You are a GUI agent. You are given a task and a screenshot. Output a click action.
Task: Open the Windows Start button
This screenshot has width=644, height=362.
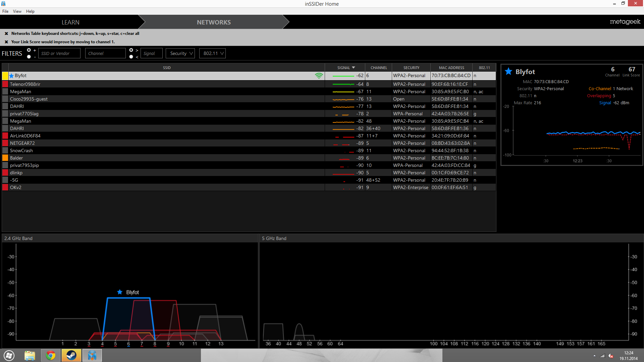(9, 355)
